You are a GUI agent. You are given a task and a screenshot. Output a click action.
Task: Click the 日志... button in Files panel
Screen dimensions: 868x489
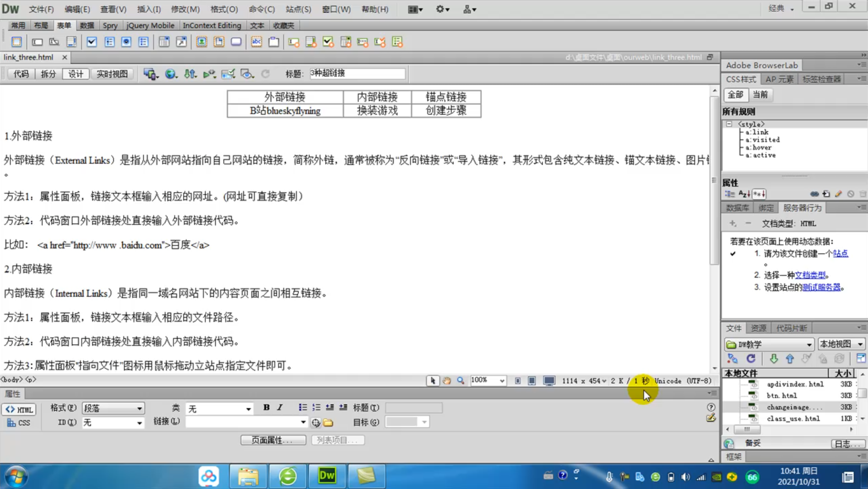tap(848, 444)
